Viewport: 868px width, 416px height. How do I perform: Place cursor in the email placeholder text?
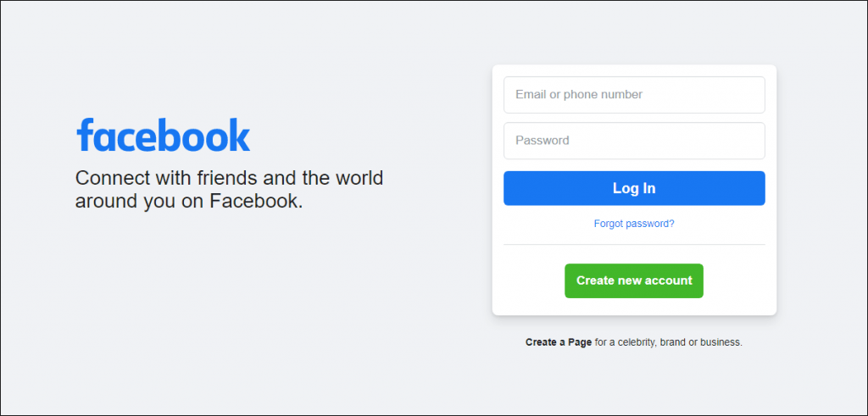tap(579, 95)
